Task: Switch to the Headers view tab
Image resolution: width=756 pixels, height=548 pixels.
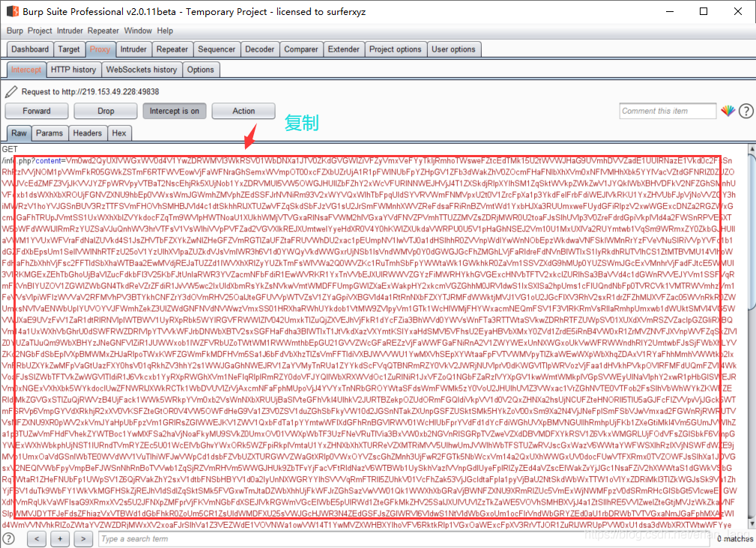Action: pos(87,133)
